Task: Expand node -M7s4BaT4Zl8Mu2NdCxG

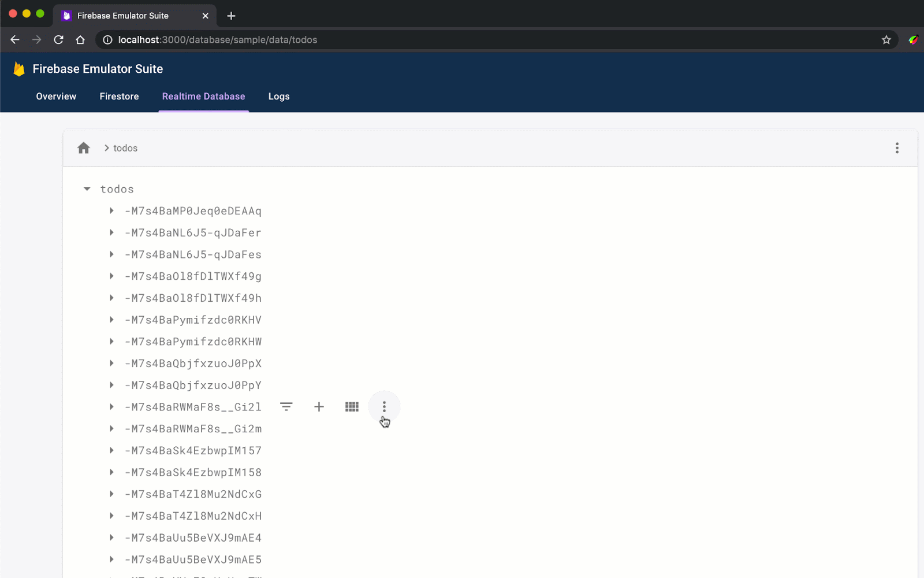Action: coord(111,494)
